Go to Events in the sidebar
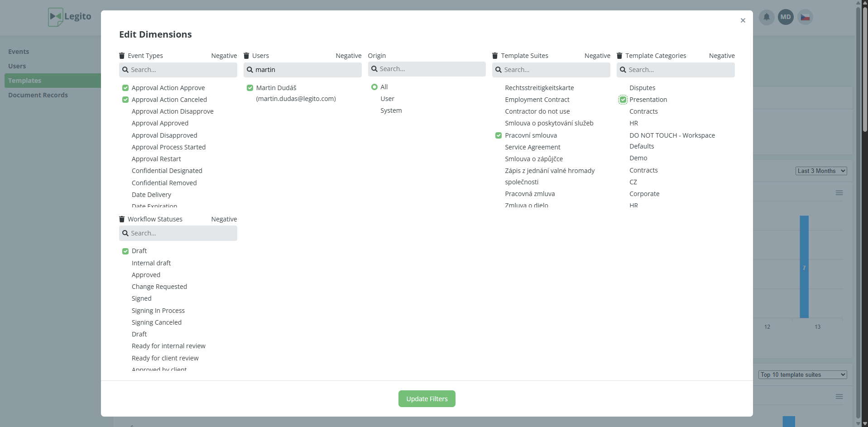 [19, 52]
